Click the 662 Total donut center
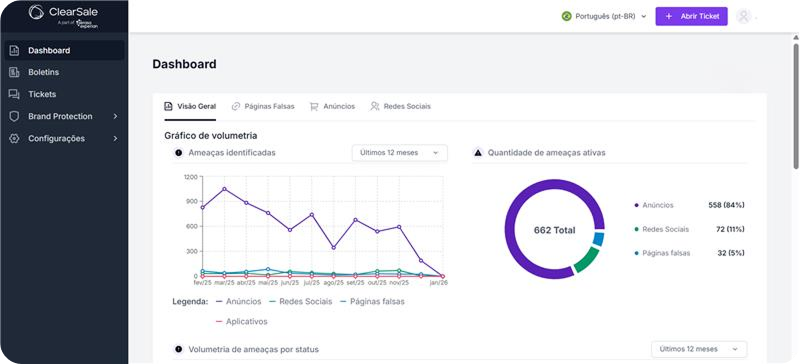Image resolution: width=800 pixels, height=364 pixels. point(555,230)
